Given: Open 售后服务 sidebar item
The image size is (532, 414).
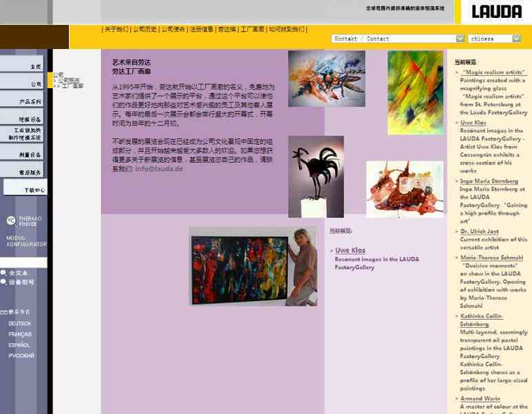Looking at the screenshot, I should tap(22, 170).
